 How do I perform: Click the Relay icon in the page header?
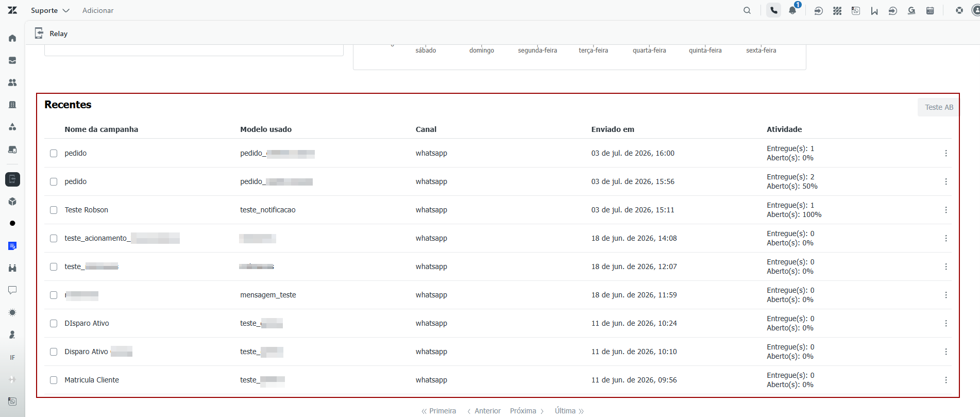point(39,33)
